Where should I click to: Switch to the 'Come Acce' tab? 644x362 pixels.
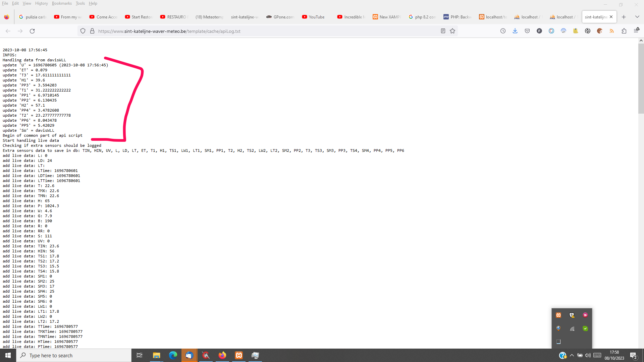pos(103,17)
